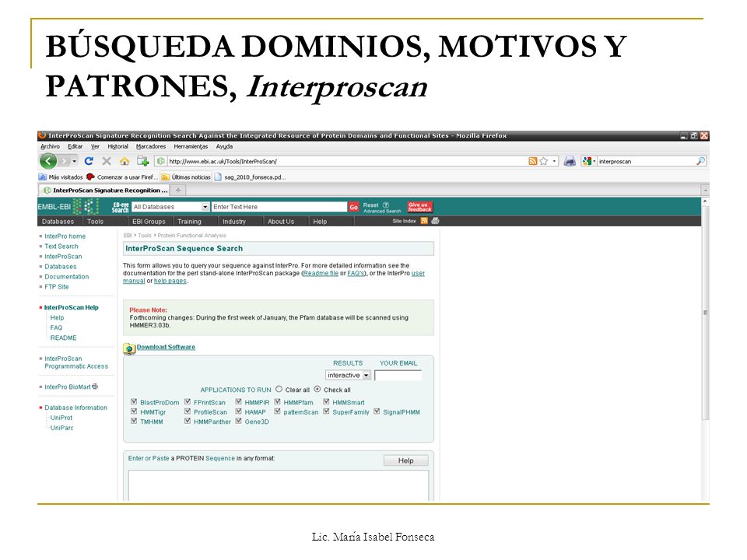The height and width of the screenshot is (560, 747).
Task: Open the new tab plus button
Action: click(x=178, y=190)
